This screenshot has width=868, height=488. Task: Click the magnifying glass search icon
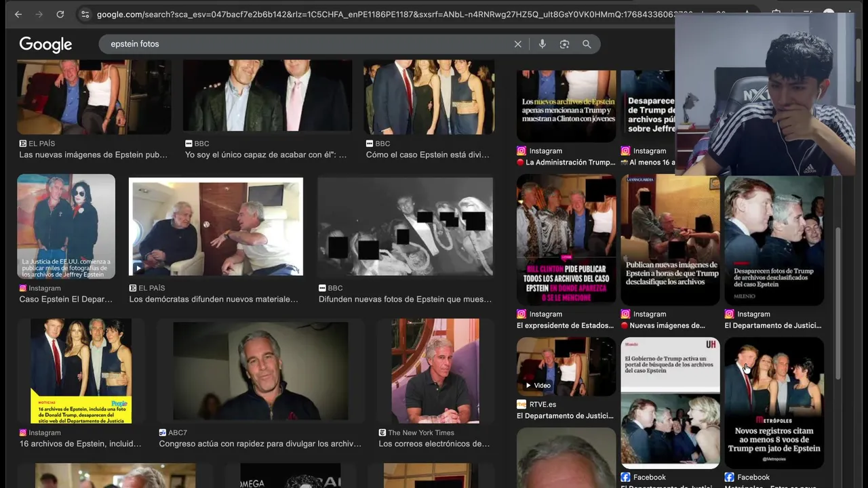click(x=587, y=44)
